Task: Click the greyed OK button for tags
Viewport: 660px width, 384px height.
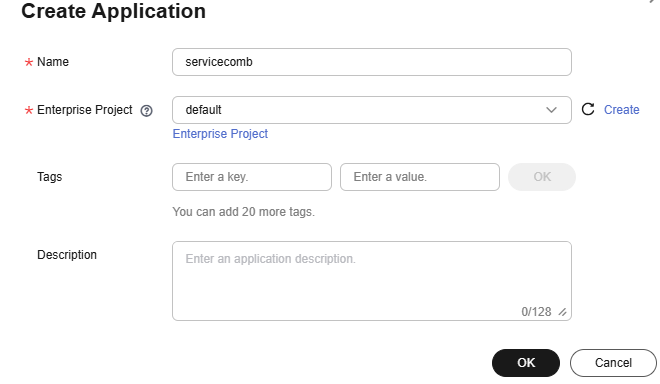Action: (542, 177)
